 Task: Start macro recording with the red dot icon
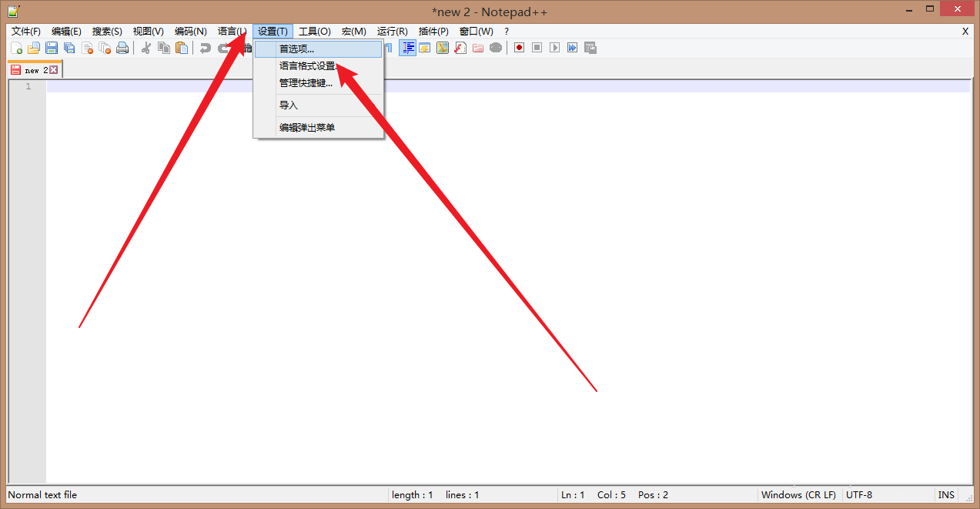[x=519, y=48]
